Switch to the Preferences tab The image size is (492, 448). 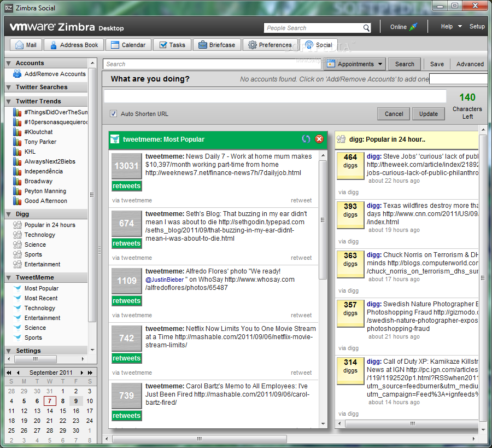tap(270, 45)
